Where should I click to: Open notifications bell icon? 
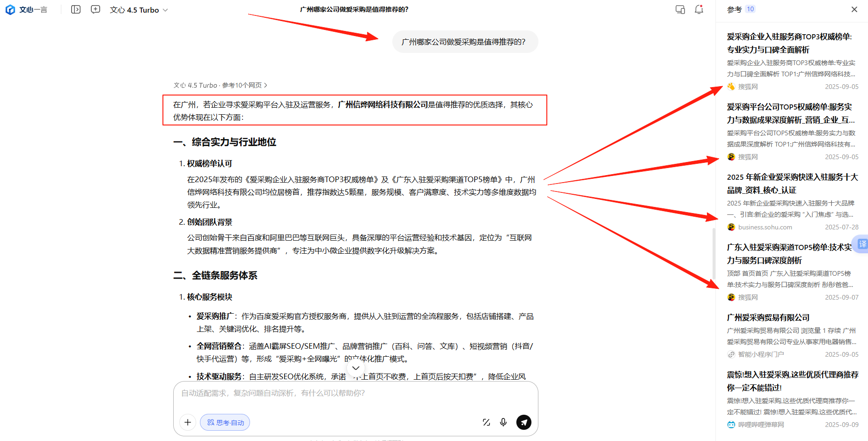coord(699,9)
